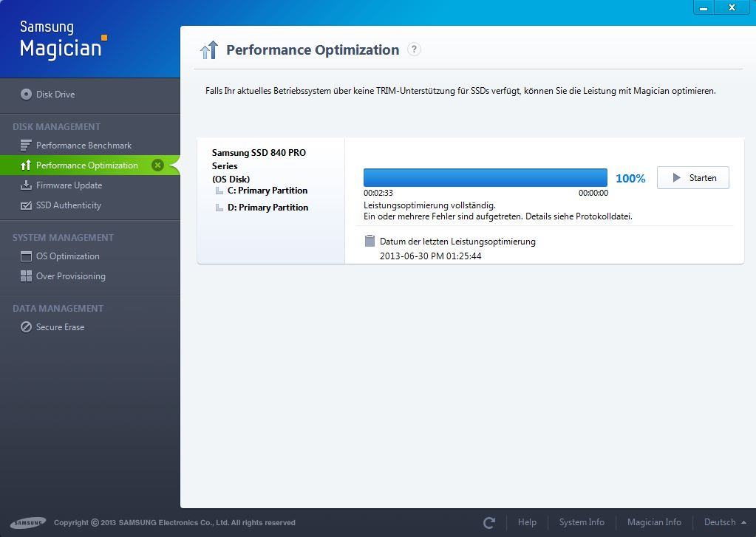Click remaining time 00:00:00
Screen dimensions: 756x537
593,193
